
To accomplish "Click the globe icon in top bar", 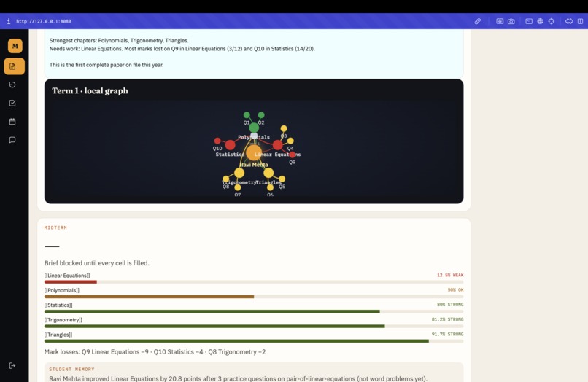I will pyautogui.click(x=540, y=21).
